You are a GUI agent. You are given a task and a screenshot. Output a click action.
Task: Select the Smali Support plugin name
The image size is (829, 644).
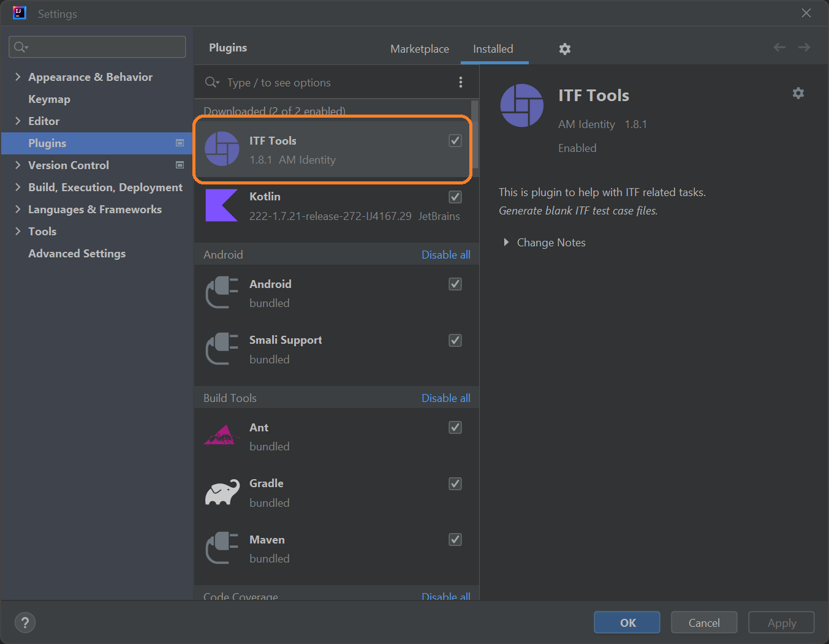286,339
